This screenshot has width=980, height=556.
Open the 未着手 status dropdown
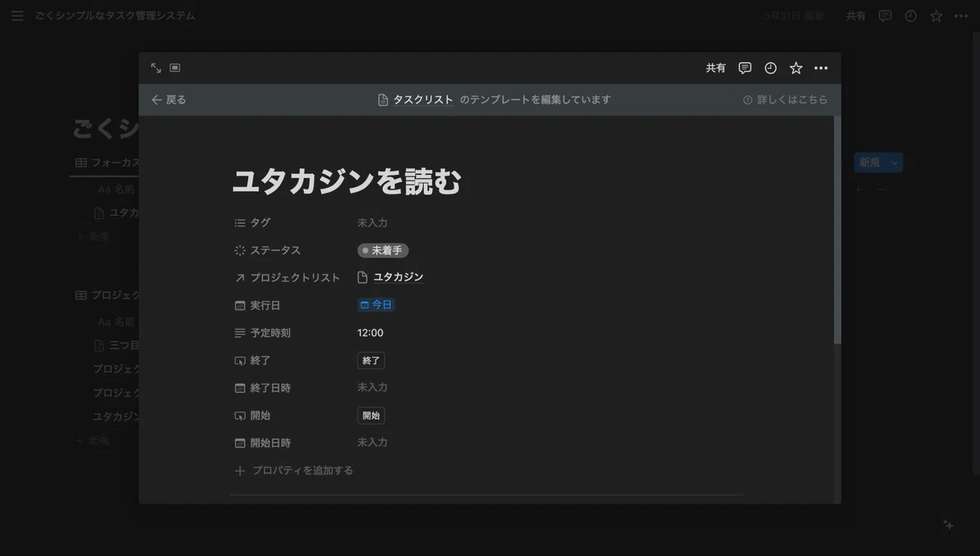pos(383,251)
